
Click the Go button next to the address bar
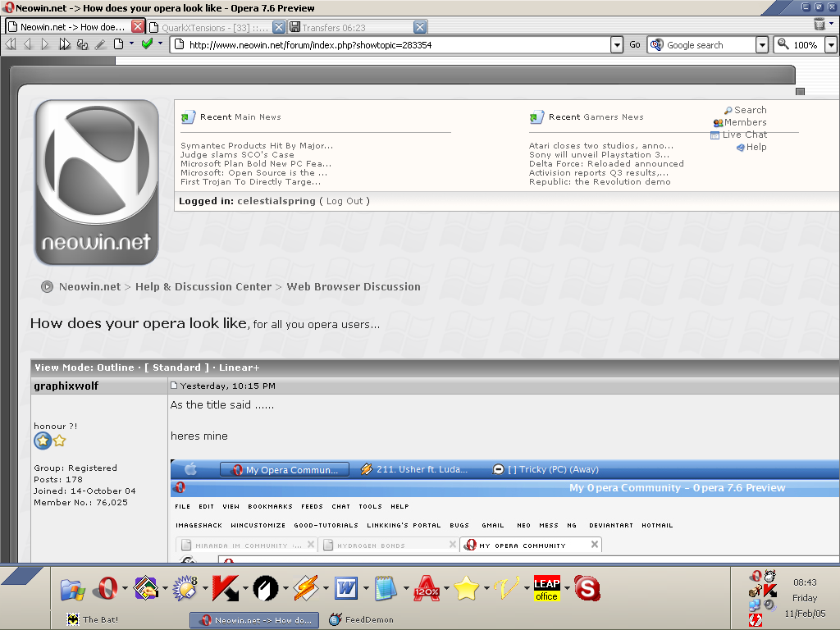[634, 44]
